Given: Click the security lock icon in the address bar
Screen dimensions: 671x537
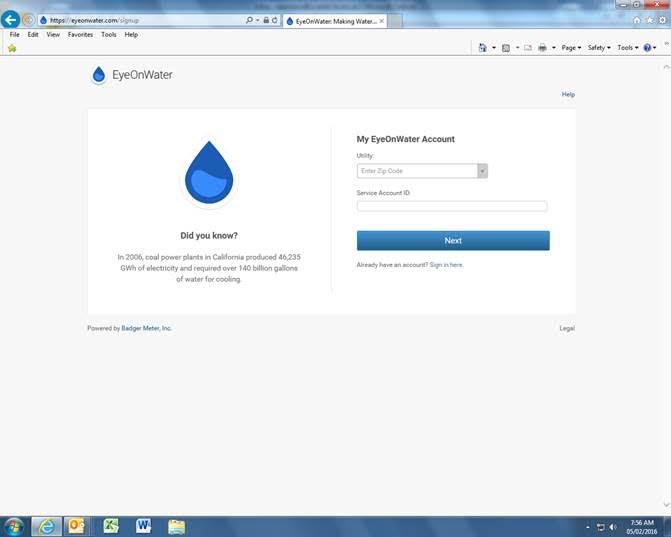Looking at the screenshot, I should coord(266,20).
